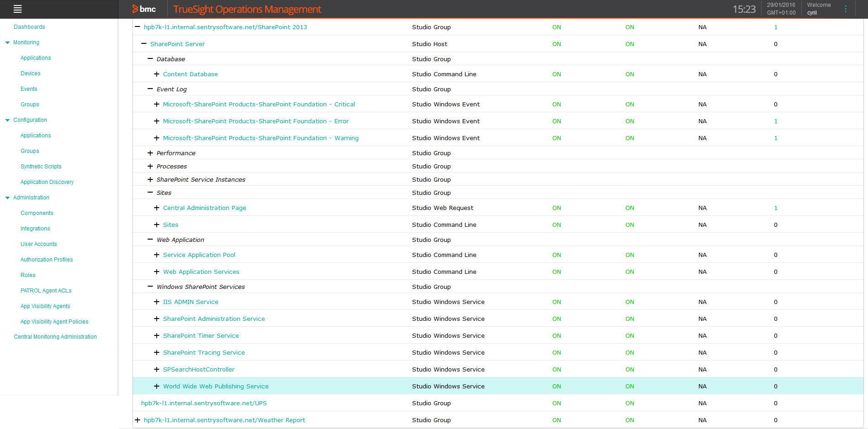Open Authorization Profiles in sidebar
This screenshot has height=429, width=868.
(47, 260)
